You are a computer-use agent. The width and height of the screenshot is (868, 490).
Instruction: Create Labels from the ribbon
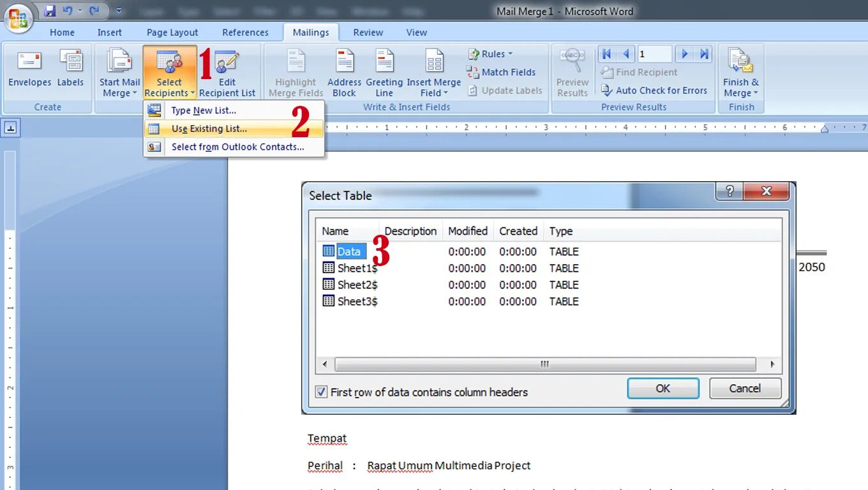click(70, 70)
